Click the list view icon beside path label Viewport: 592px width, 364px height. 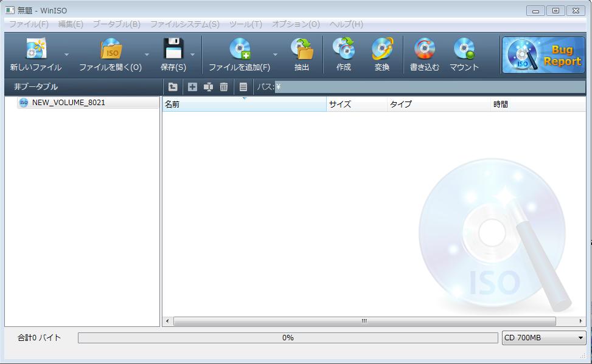coord(243,87)
